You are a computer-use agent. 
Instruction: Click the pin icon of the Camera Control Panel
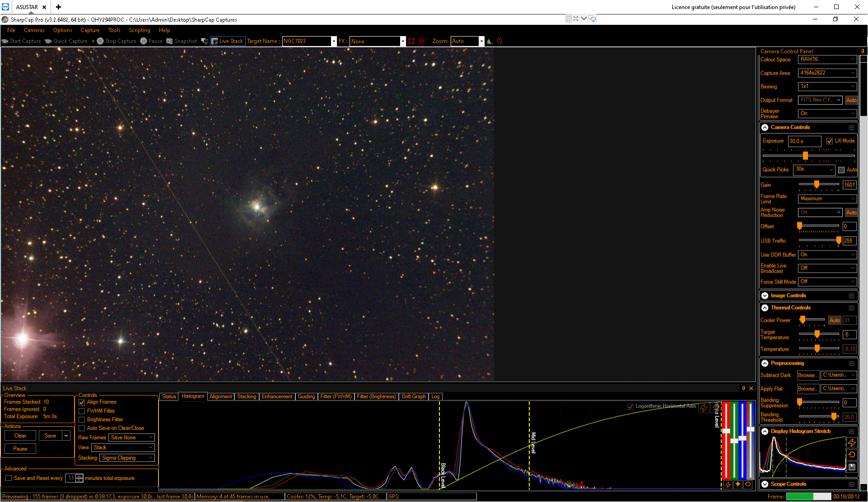pyautogui.click(x=863, y=51)
